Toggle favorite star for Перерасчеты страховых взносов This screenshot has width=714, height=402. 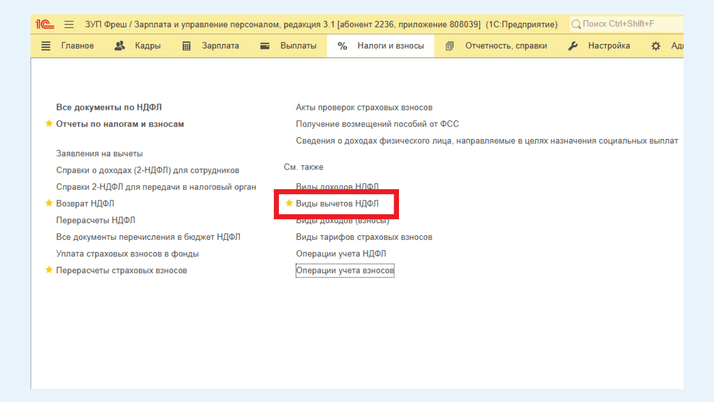pyautogui.click(x=49, y=270)
